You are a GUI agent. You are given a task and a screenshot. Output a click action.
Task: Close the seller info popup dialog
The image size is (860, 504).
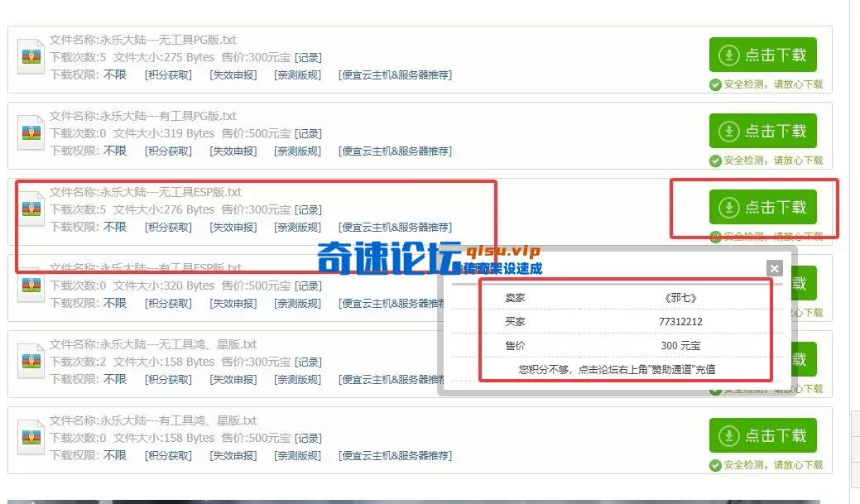tap(773, 268)
